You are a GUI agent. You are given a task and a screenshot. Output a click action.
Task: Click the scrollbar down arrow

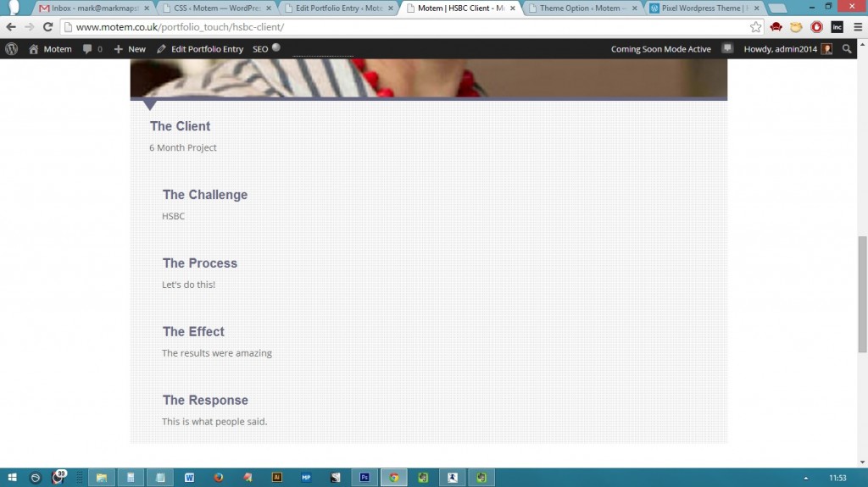pyautogui.click(x=862, y=462)
